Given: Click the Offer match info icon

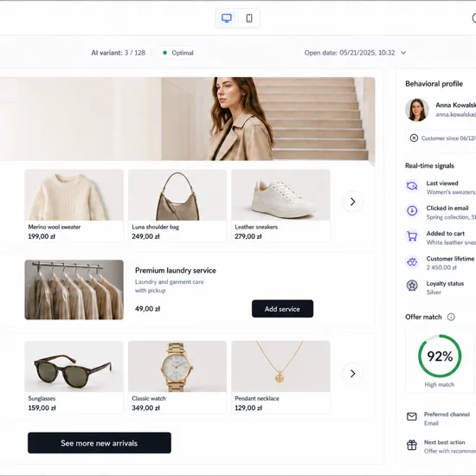Looking at the screenshot, I should (451, 317).
